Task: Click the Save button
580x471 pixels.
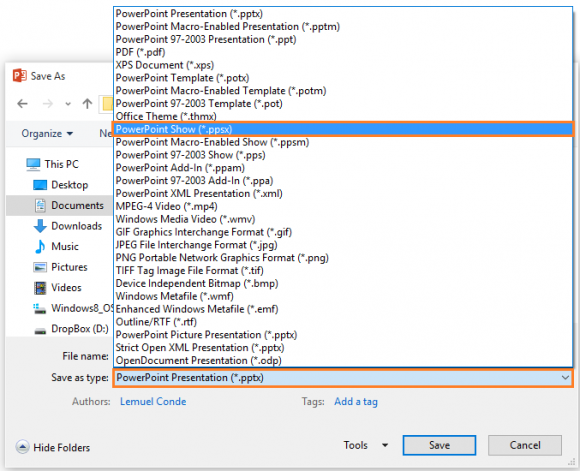Action: coord(439,445)
